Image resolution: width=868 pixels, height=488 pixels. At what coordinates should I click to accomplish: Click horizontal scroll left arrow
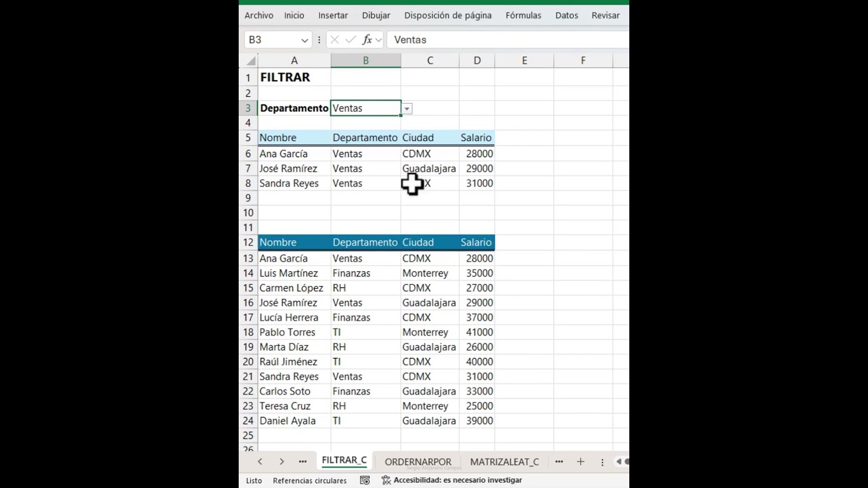click(x=618, y=462)
